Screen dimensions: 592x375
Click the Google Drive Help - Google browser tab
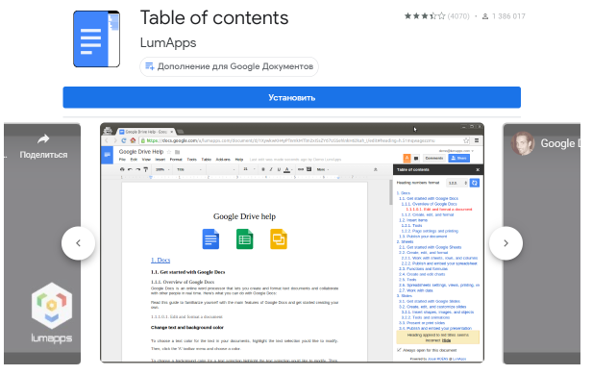pyautogui.click(x=145, y=132)
